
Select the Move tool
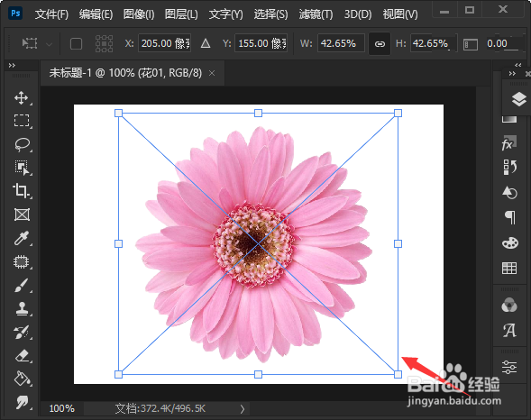pos(22,97)
